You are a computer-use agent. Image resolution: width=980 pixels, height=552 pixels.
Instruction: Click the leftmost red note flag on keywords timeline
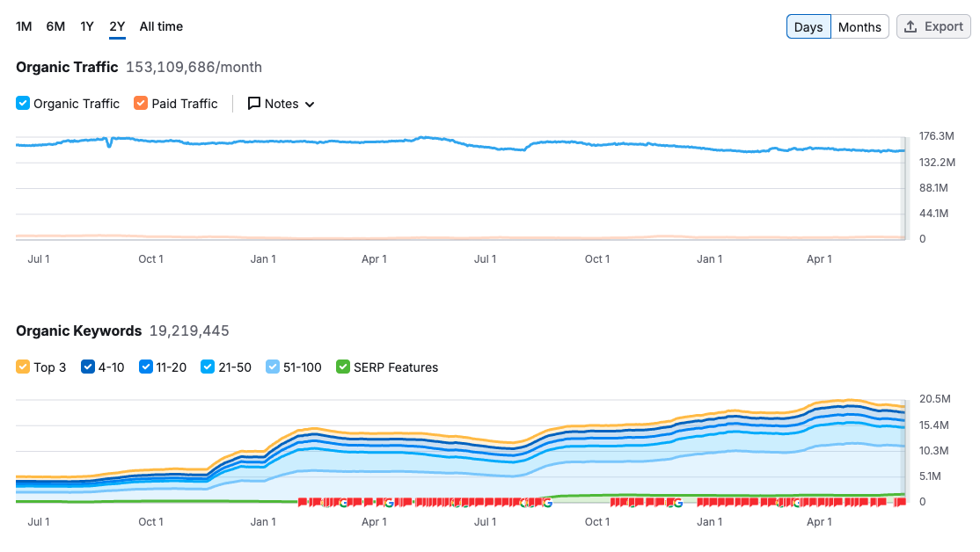pyautogui.click(x=303, y=503)
